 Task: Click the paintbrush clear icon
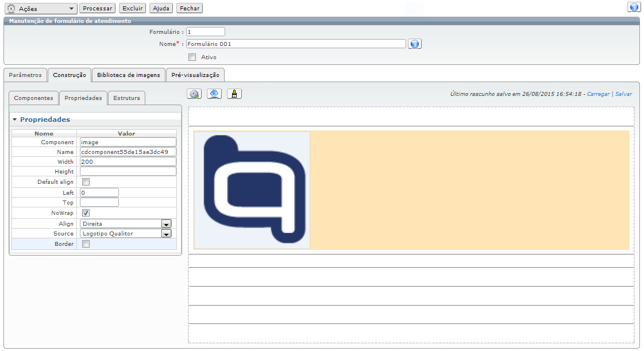tap(234, 94)
